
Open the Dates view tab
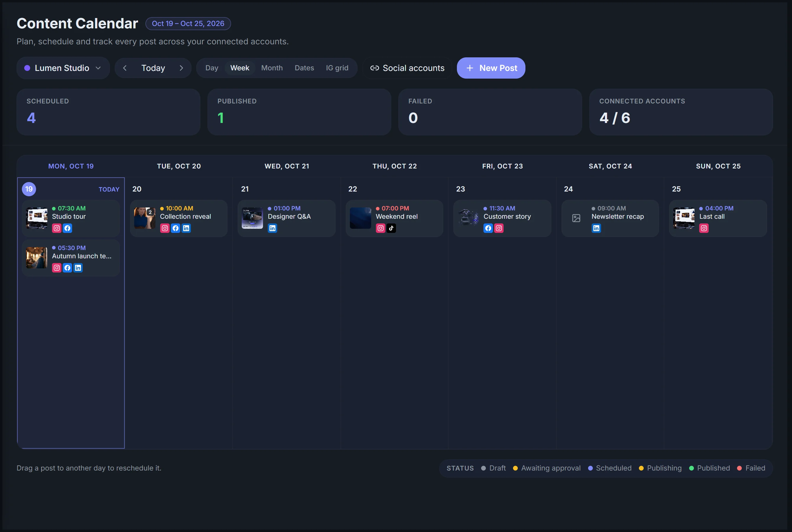pyautogui.click(x=304, y=68)
